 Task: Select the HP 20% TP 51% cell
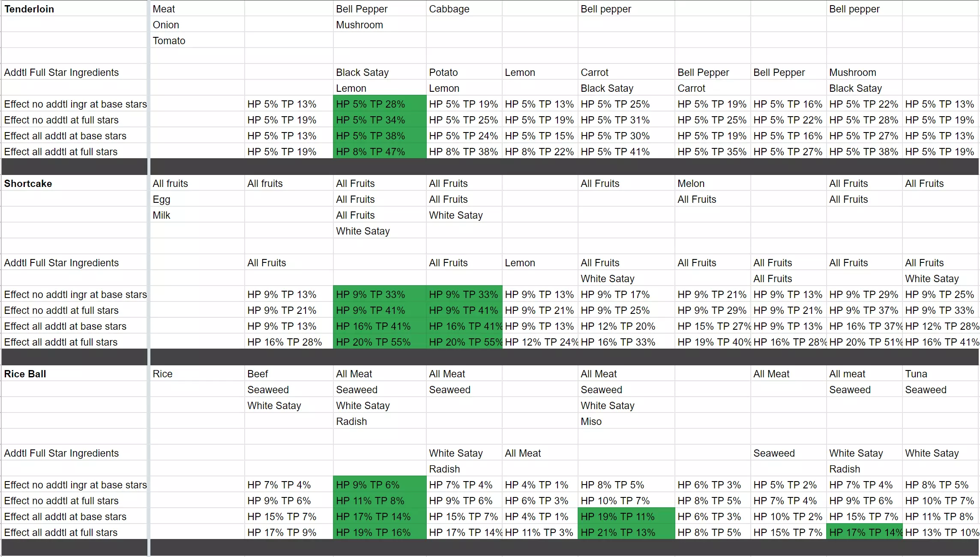(x=864, y=342)
